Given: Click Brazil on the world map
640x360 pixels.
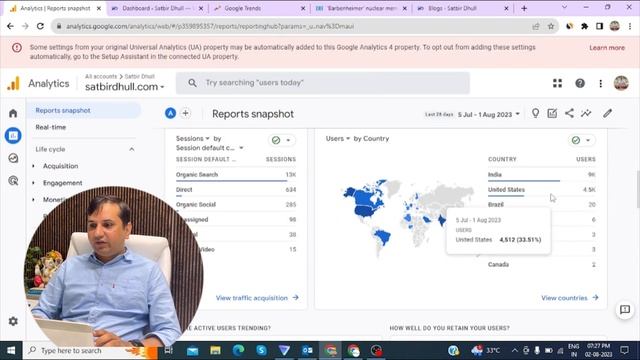Looking at the screenshot, I should (383, 237).
